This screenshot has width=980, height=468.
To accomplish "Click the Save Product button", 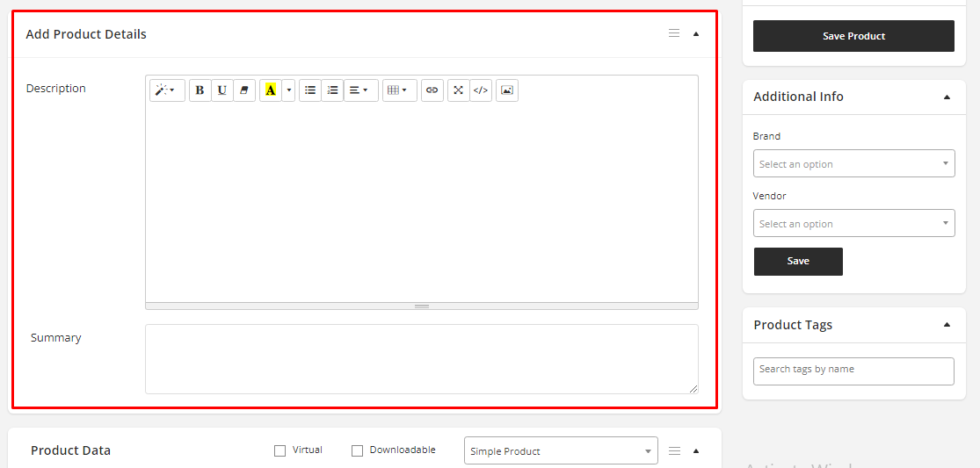I will [x=853, y=36].
